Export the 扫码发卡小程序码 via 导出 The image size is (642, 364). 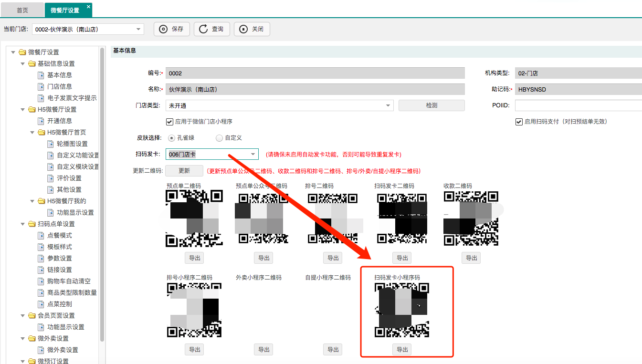[x=402, y=350]
